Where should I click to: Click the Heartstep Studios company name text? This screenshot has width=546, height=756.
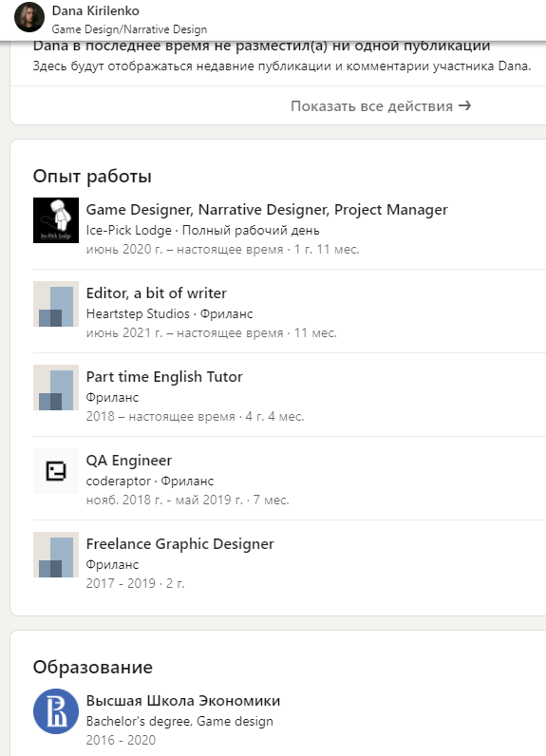click(x=138, y=313)
